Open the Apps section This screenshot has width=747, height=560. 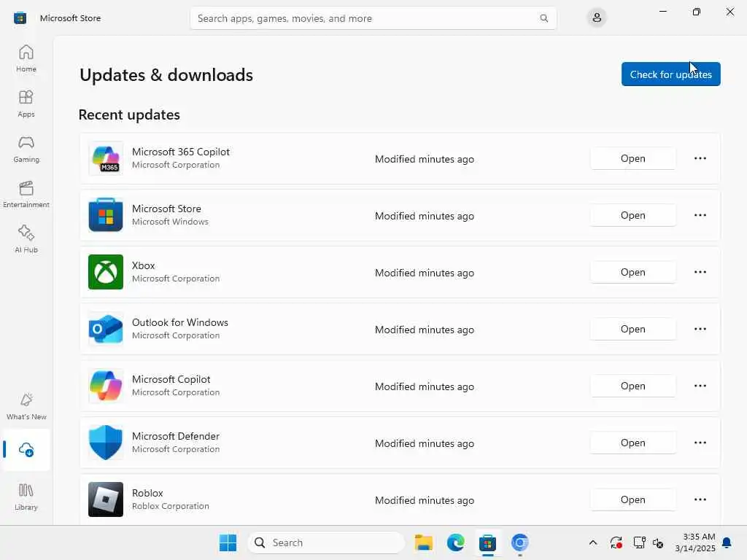[x=26, y=104]
